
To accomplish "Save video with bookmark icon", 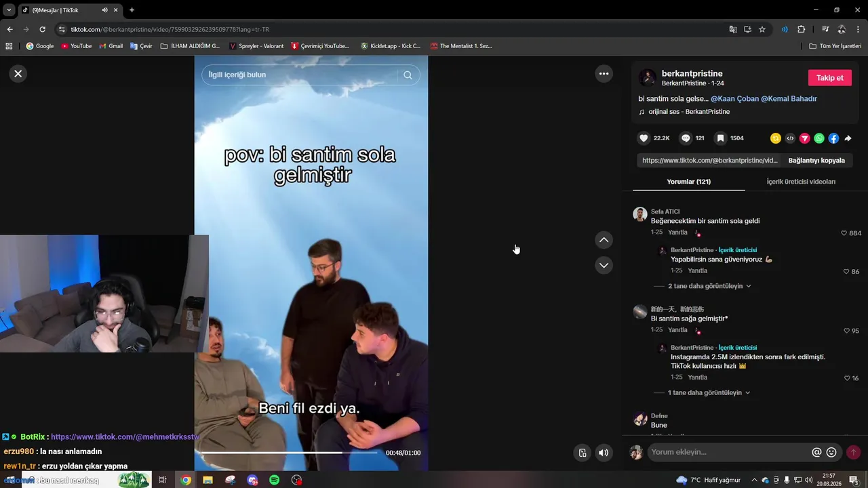I will pos(721,138).
